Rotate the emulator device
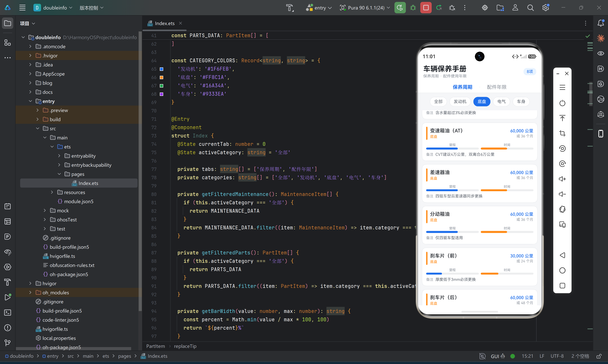 (562, 209)
